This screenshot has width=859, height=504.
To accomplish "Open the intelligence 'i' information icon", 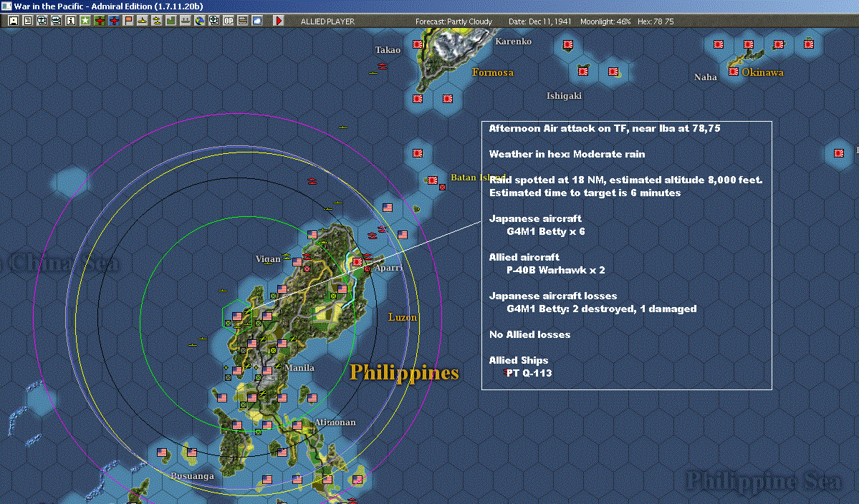I will click(71, 21).
